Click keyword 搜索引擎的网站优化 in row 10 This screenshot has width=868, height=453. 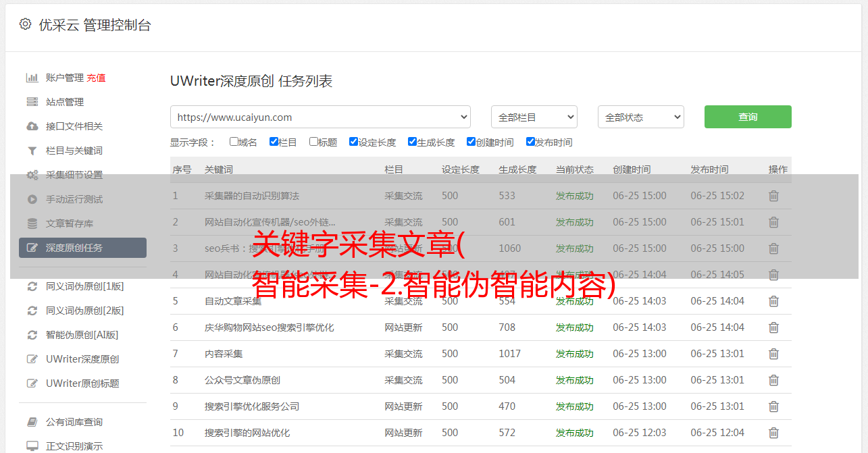click(x=247, y=433)
